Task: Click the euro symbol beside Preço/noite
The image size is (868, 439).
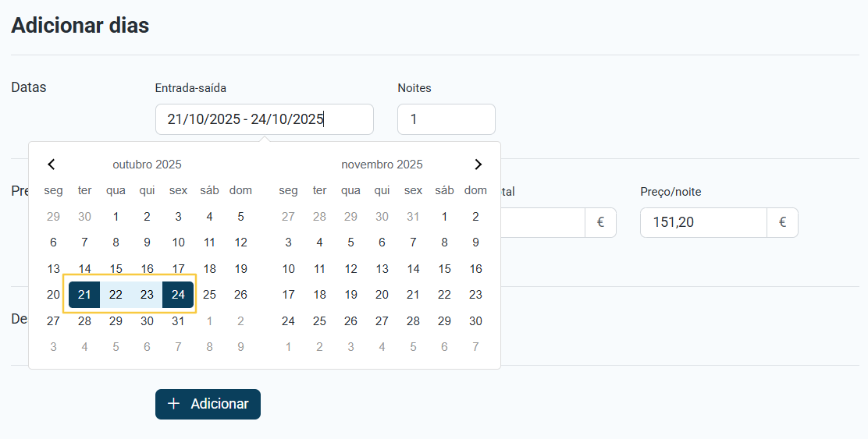Action: tap(782, 222)
